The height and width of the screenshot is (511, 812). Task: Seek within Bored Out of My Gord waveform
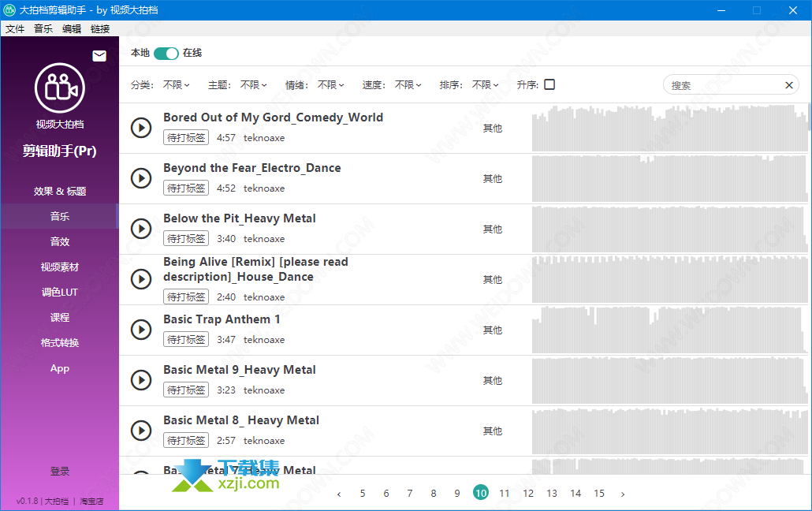coord(669,128)
